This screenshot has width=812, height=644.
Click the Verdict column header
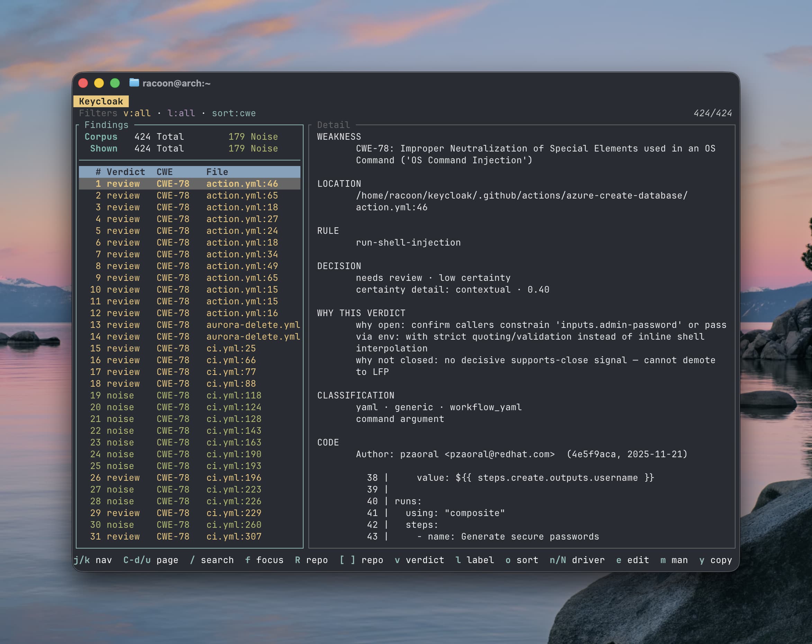click(x=126, y=172)
